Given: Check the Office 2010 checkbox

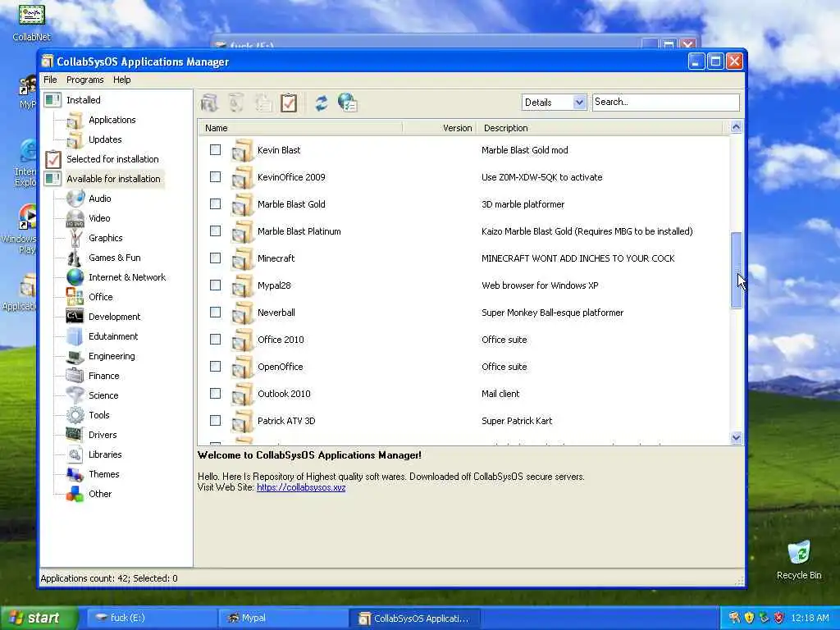Looking at the screenshot, I should [x=216, y=339].
